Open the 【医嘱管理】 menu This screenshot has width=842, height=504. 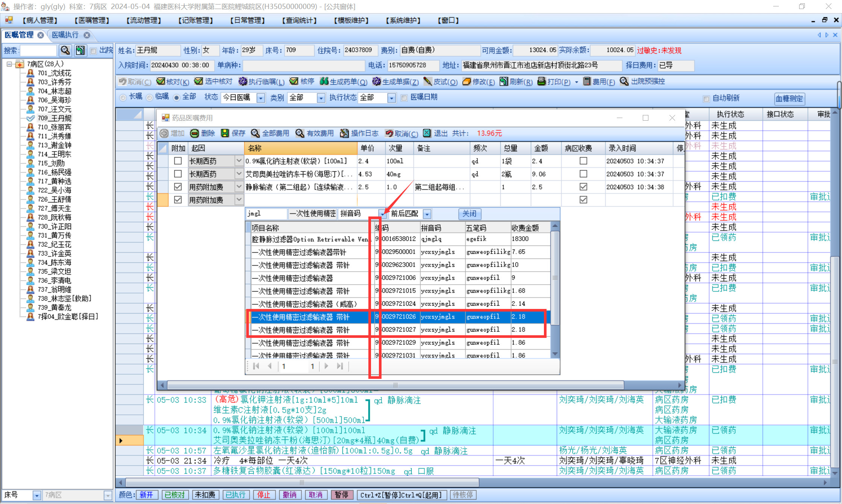(92, 20)
